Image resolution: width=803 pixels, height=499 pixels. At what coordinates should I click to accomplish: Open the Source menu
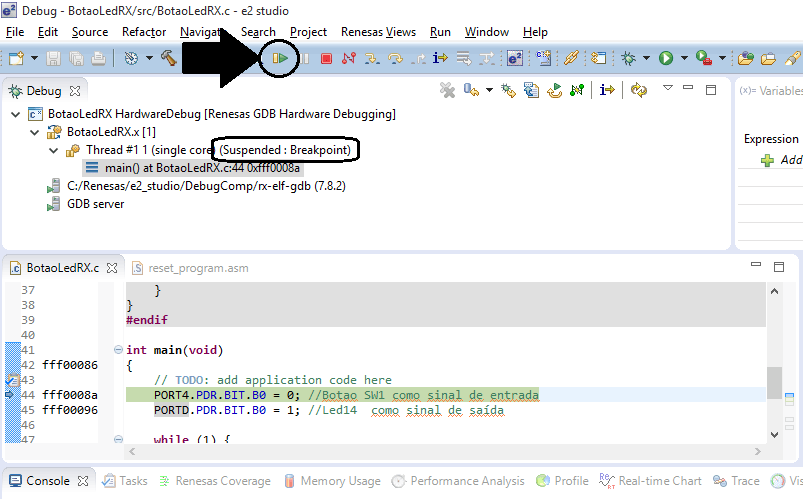tap(90, 32)
